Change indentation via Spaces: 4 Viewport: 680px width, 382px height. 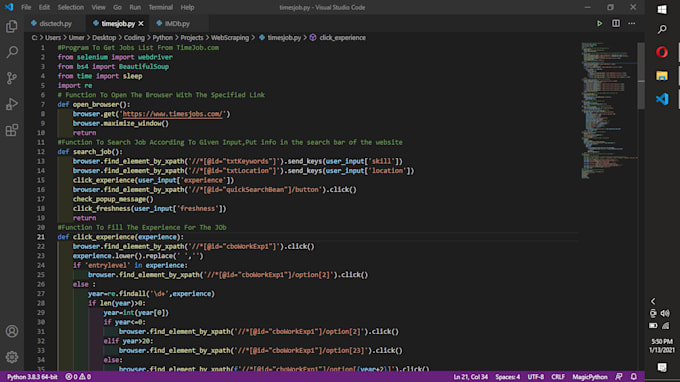[x=507, y=377]
